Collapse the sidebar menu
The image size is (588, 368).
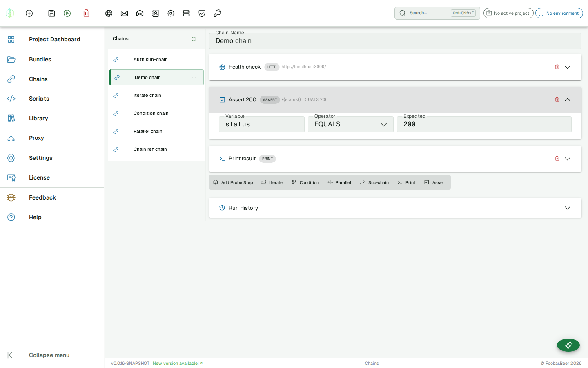(52, 355)
